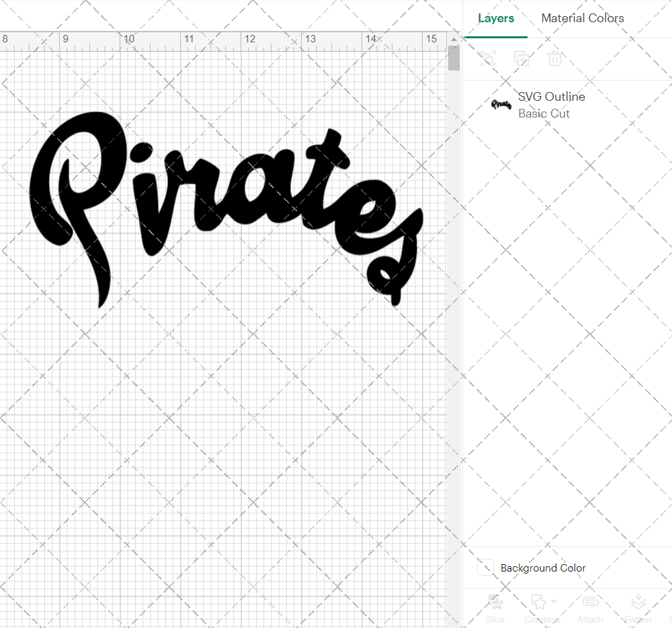Viewport: 672px width, 628px height.
Task: Click the canvas vertical scrollbar thumb
Action: [x=454, y=58]
